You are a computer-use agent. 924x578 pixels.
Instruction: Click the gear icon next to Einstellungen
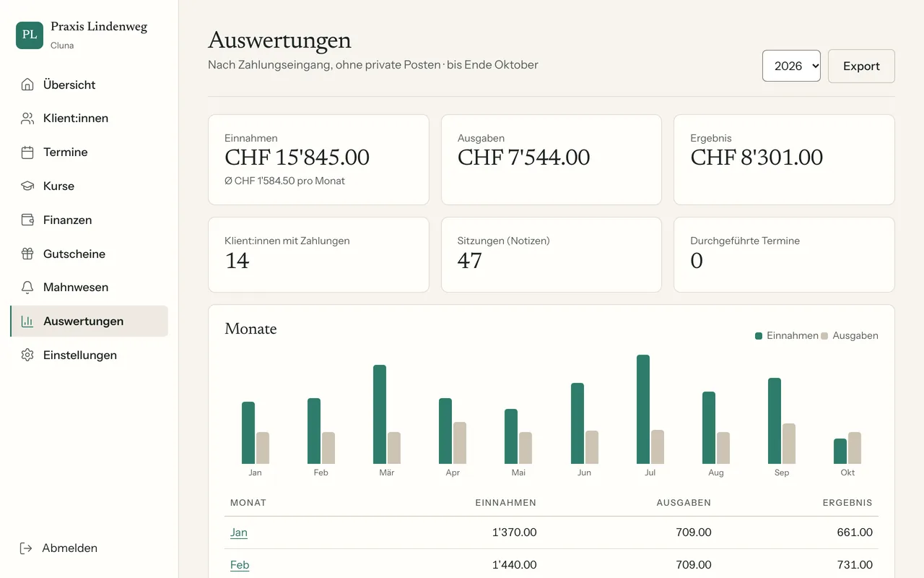click(27, 355)
